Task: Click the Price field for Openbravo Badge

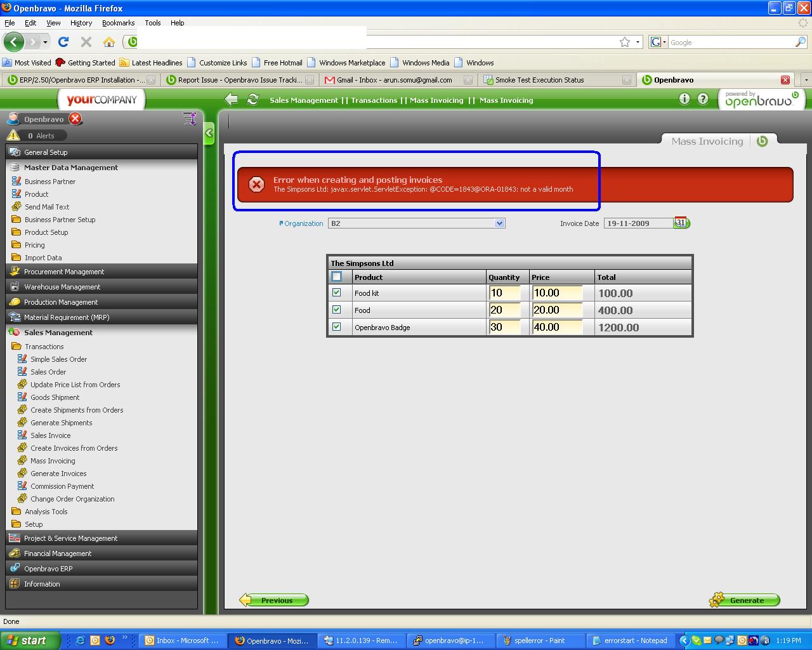Action: coord(557,327)
